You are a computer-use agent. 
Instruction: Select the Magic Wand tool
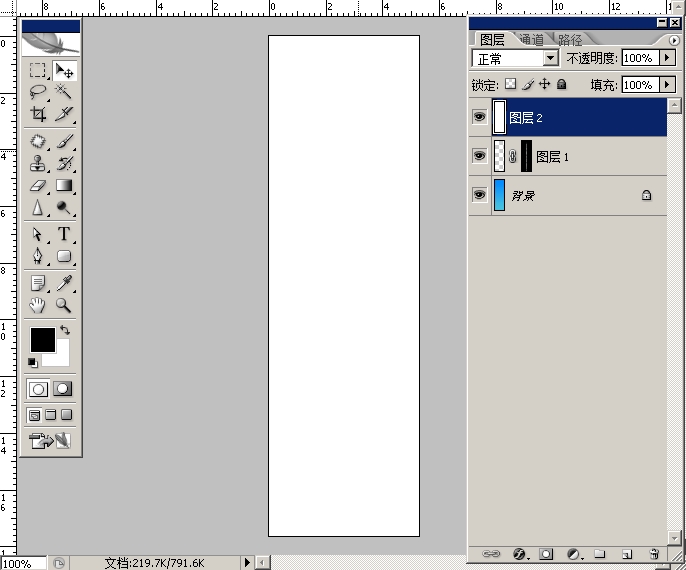click(x=64, y=92)
